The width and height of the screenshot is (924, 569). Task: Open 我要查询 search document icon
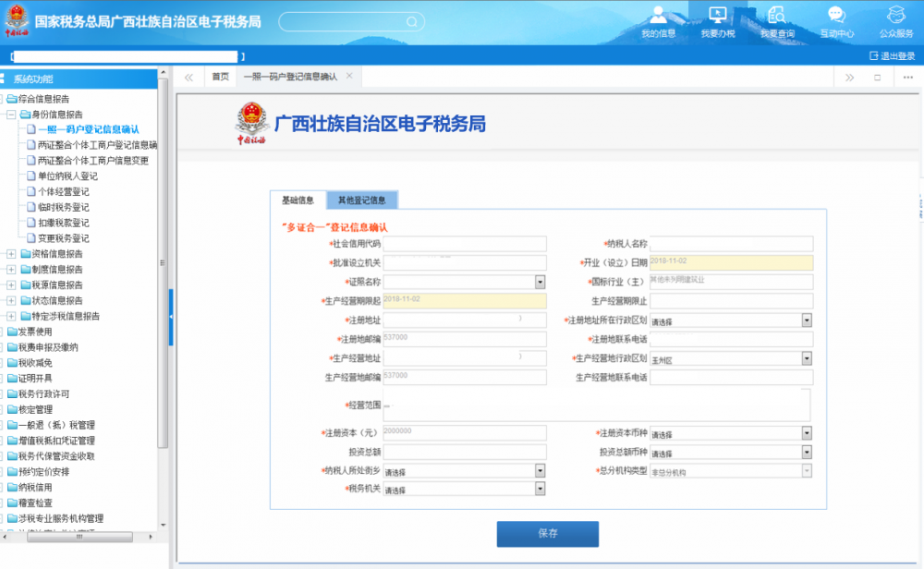click(776, 16)
